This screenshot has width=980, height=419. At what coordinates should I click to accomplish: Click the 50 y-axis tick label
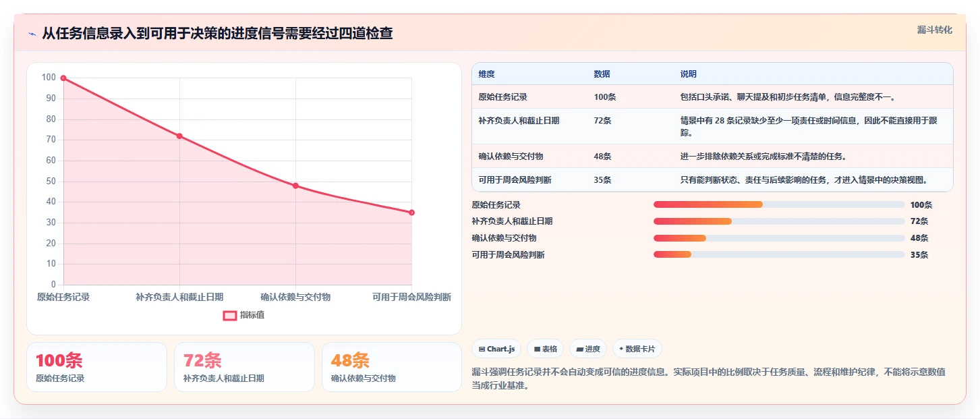tap(51, 181)
